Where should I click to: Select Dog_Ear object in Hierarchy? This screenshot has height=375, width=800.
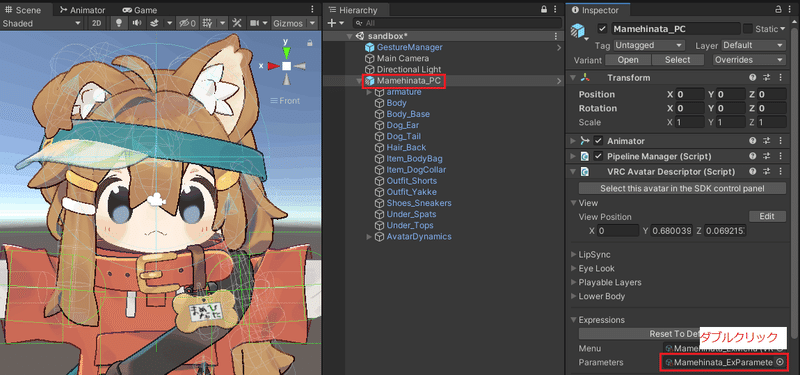click(x=403, y=125)
